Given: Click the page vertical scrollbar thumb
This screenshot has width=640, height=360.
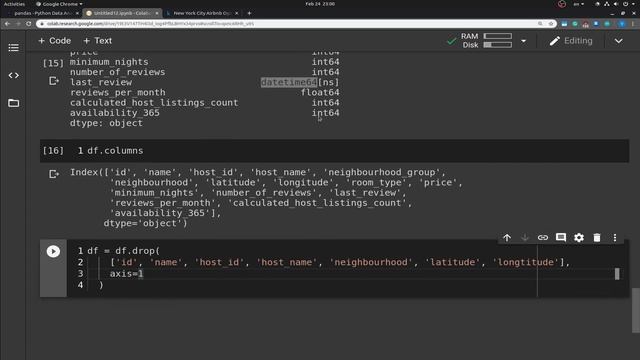Looking at the screenshot, I should click(x=635, y=310).
